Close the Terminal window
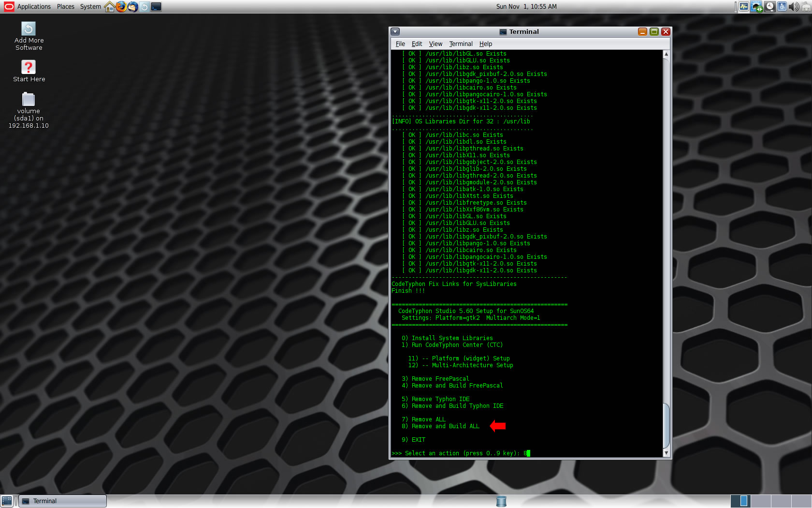The width and height of the screenshot is (812, 508). [x=666, y=31]
